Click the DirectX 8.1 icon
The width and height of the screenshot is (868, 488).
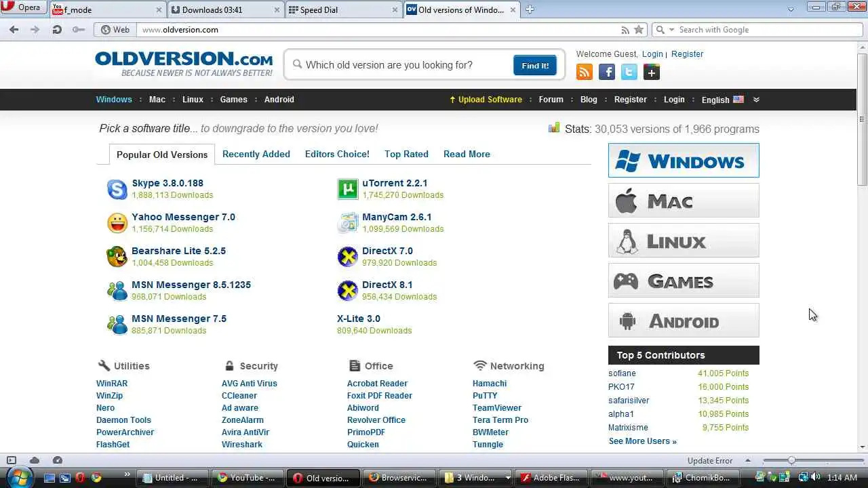[x=348, y=291]
